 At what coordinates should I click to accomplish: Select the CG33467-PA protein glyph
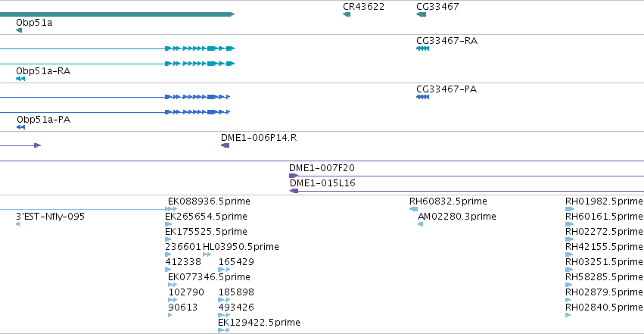[422, 97]
